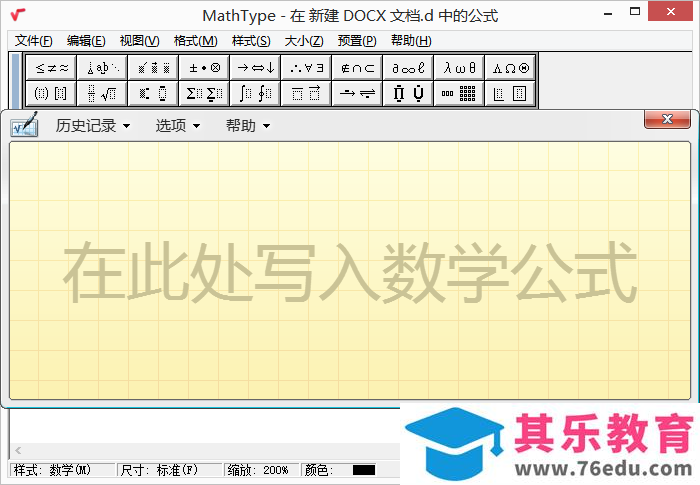Open the 文件(F) menu
This screenshot has height=485, width=700.
click(x=33, y=41)
